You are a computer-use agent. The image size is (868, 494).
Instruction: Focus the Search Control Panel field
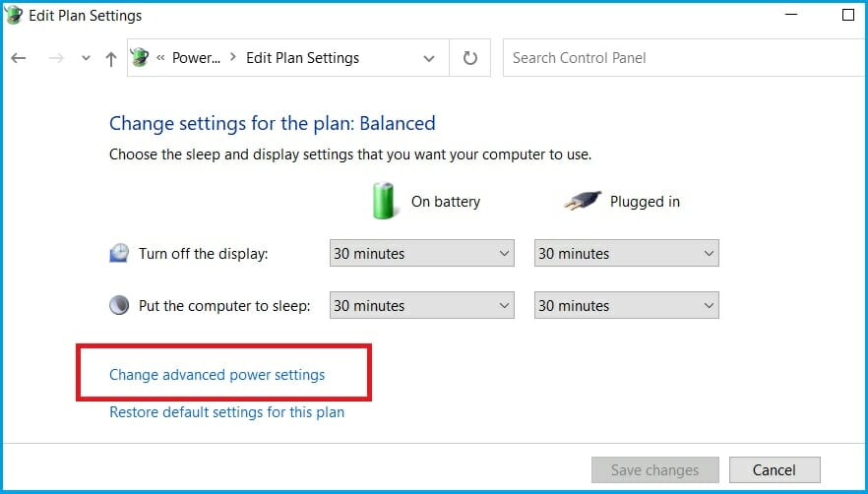pos(677,58)
